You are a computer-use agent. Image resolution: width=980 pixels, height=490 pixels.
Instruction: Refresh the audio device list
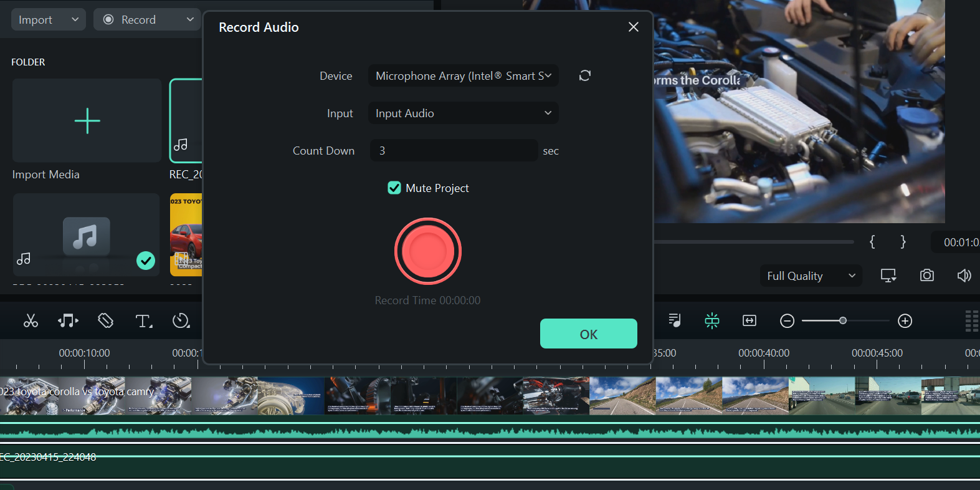pos(584,76)
